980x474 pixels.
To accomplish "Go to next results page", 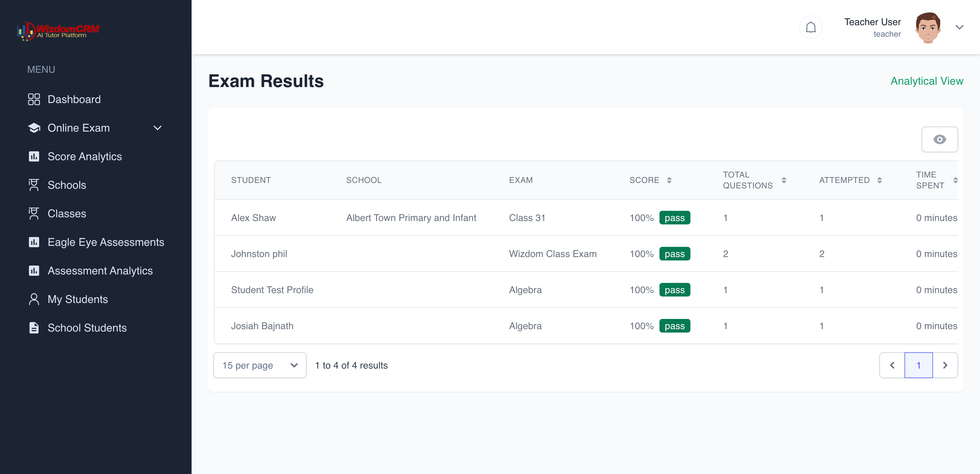I will coord(945,365).
